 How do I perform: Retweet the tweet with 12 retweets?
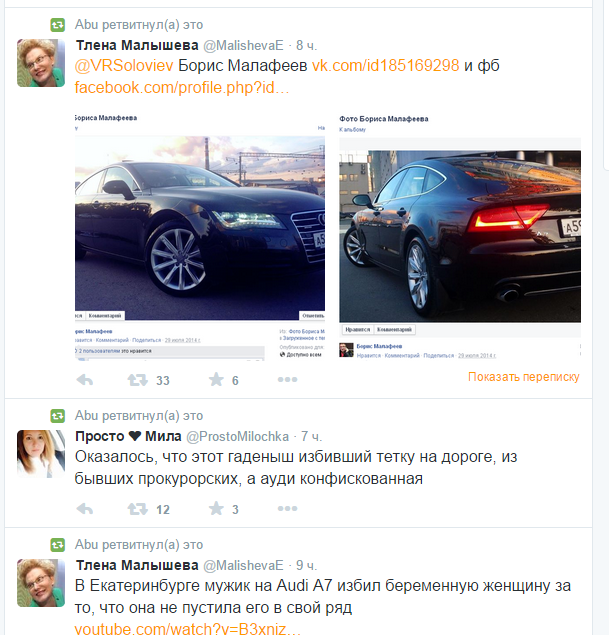pyautogui.click(x=138, y=509)
